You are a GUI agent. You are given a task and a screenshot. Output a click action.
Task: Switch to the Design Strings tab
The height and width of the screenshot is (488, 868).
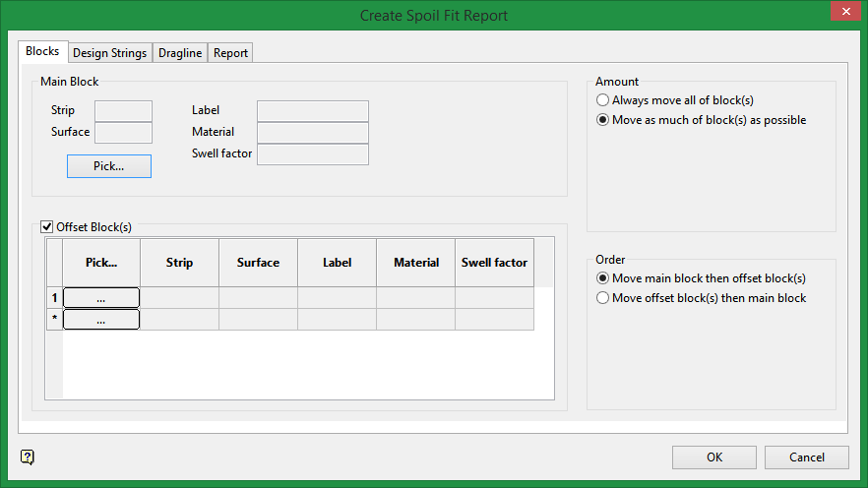click(x=110, y=53)
